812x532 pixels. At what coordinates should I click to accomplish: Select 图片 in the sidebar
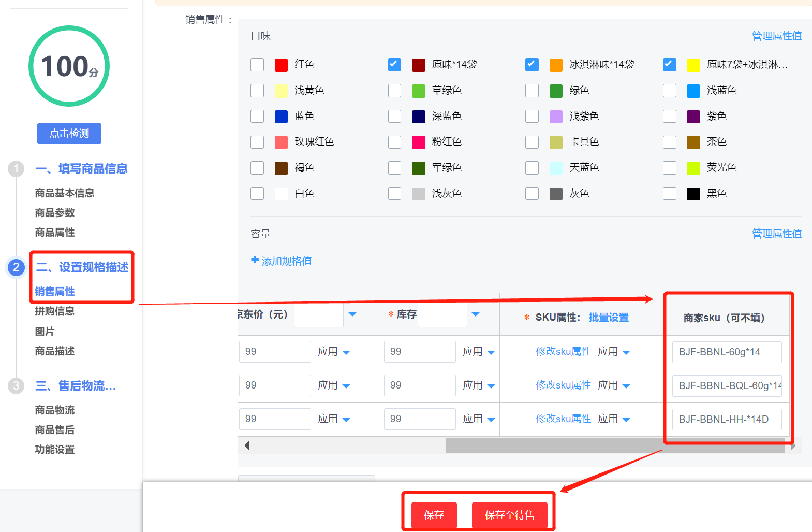(x=45, y=331)
